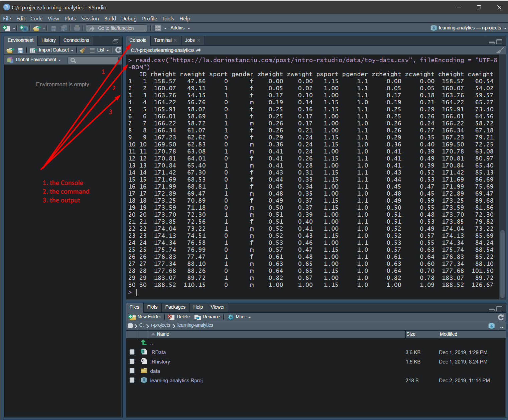Open the Tools menu
Screen dimensions: 508x420
(168, 19)
